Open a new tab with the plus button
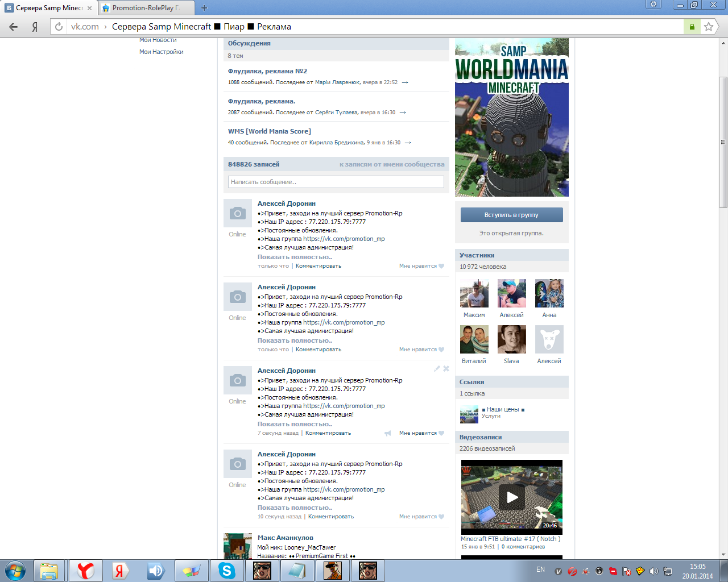The image size is (728, 582). pos(204,8)
